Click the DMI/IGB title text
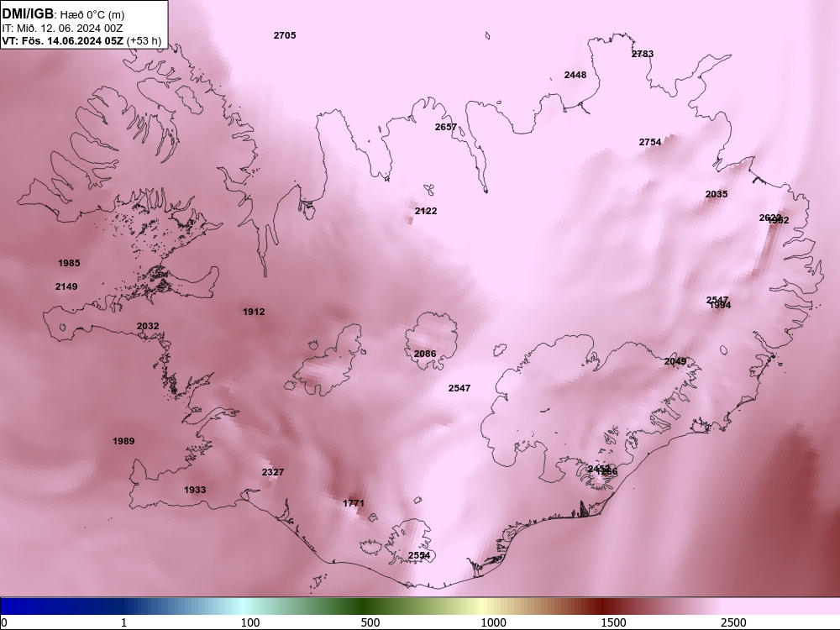Screen dimensions: 840x630 (28, 14)
